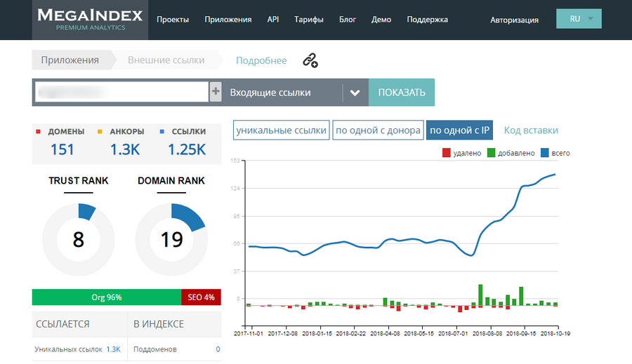Click the TRUST RANK heading
Screen dimensions: 632x364
coord(78,180)
